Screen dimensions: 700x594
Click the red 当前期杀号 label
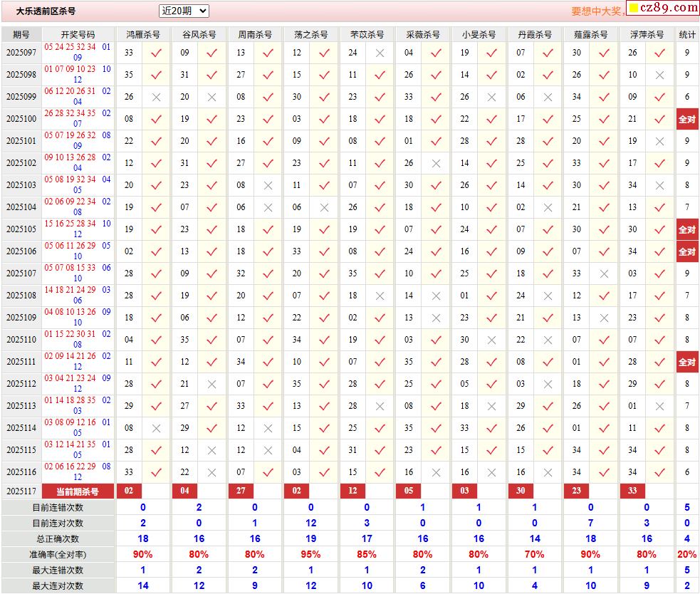tap(78, 491)
